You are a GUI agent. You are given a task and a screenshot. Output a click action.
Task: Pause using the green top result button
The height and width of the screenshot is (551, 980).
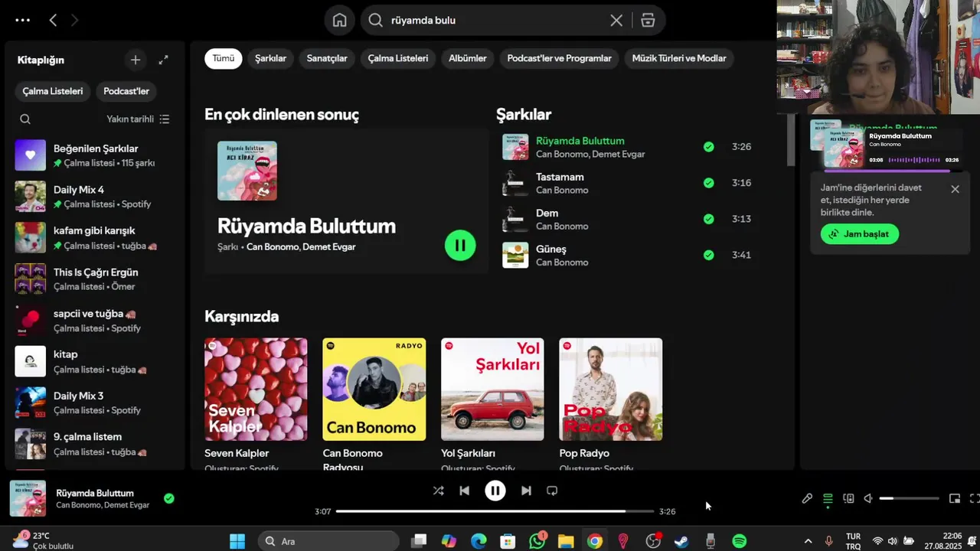click(x=460, y=245)
